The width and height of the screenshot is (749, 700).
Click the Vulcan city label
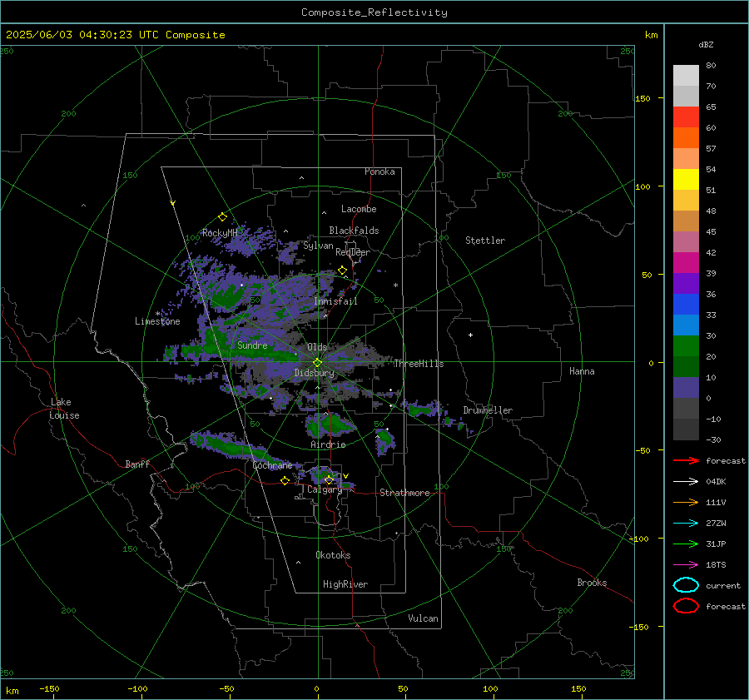423,618
